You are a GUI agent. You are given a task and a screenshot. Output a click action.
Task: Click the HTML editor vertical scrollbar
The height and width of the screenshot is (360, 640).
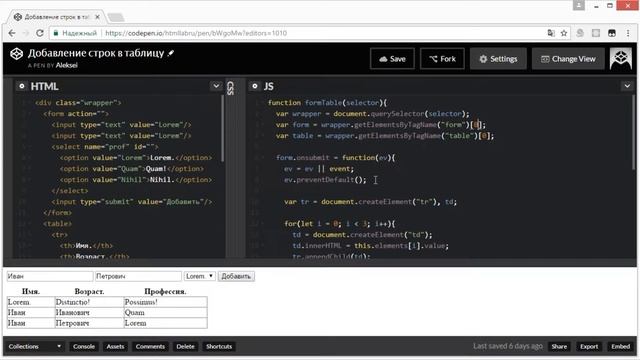[x=223, y=129]
